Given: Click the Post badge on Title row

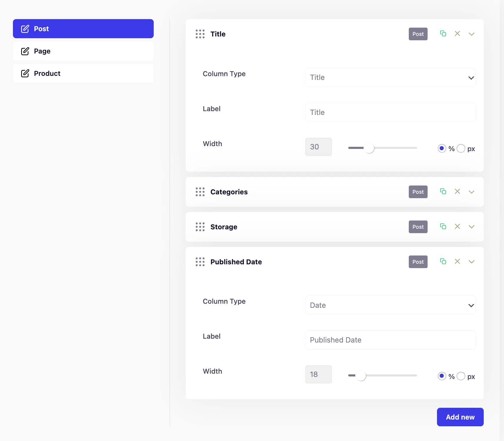Looking at the screenshot, I should pos(418,34).
